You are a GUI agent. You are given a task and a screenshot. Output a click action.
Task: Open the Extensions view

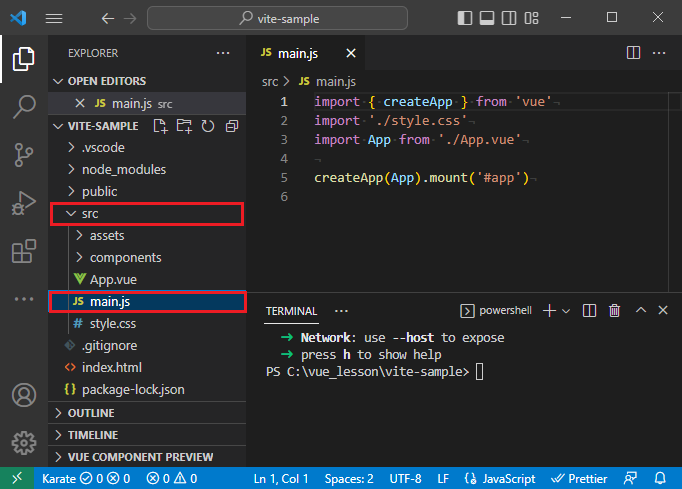tap(23, 251)
